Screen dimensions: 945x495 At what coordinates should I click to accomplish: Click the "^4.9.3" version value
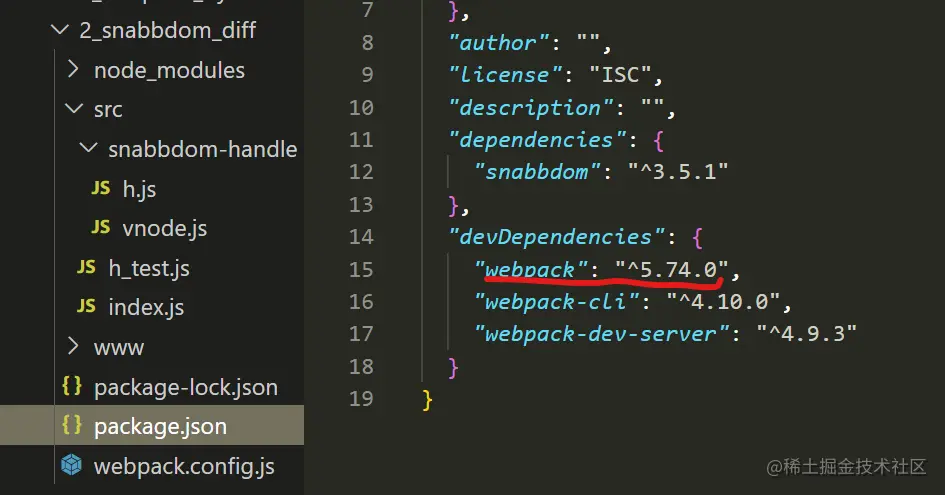coord(806,334)
